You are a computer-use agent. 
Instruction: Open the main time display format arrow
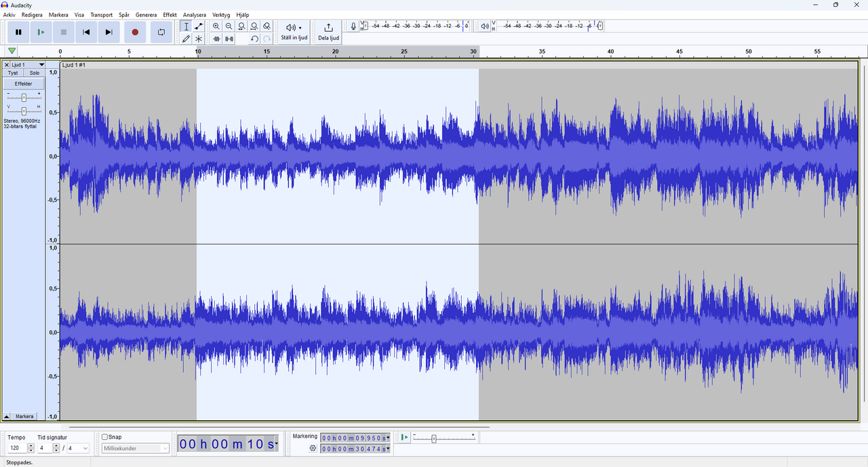277,444
